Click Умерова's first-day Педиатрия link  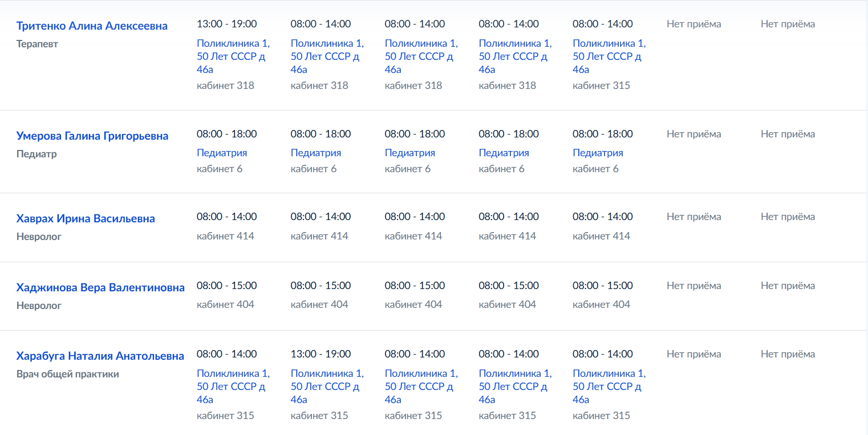tap(222, 153)
